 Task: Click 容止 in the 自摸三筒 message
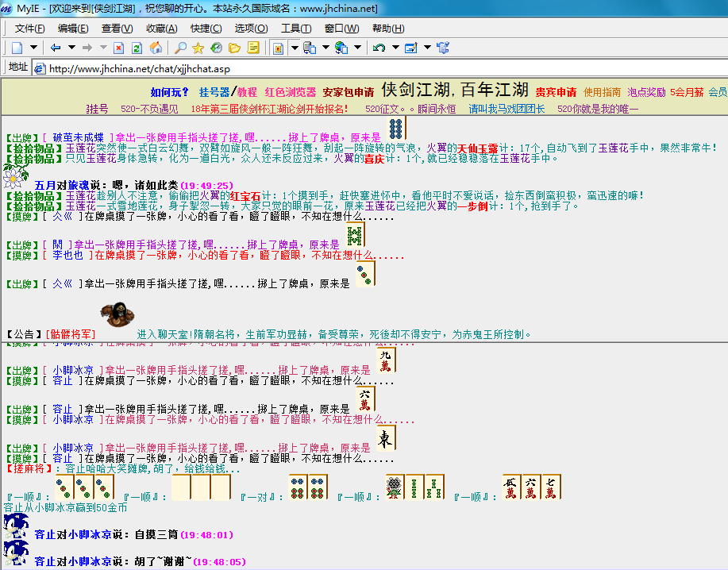[45, 535]
